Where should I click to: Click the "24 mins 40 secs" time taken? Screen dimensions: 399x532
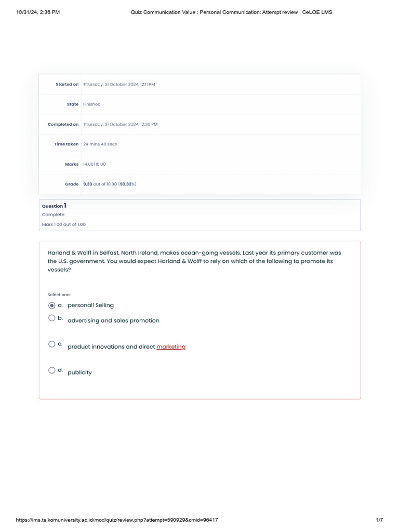[100, 144]
